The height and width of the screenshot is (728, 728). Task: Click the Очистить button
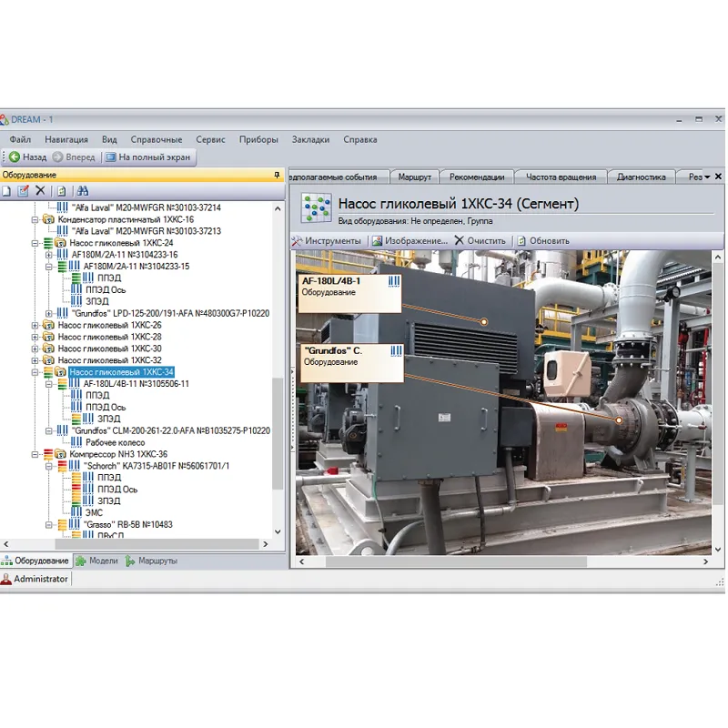[x=480, y=241]
